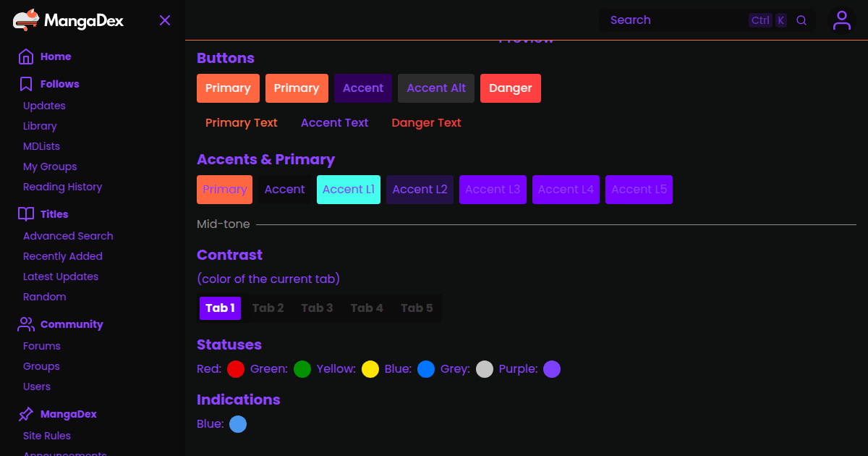Open Library in the sidebar
The height and width of the screenshot is (456, 868).
pos(40,126)
